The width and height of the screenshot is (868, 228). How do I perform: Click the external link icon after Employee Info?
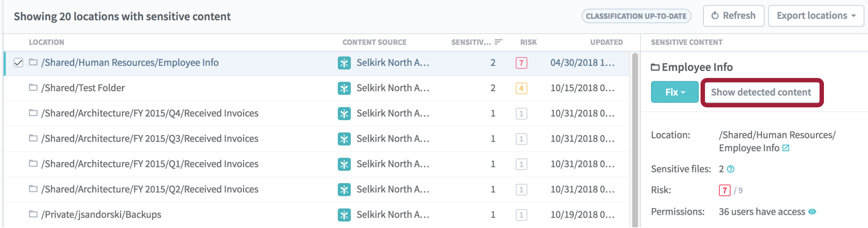[x=786, y=148]
